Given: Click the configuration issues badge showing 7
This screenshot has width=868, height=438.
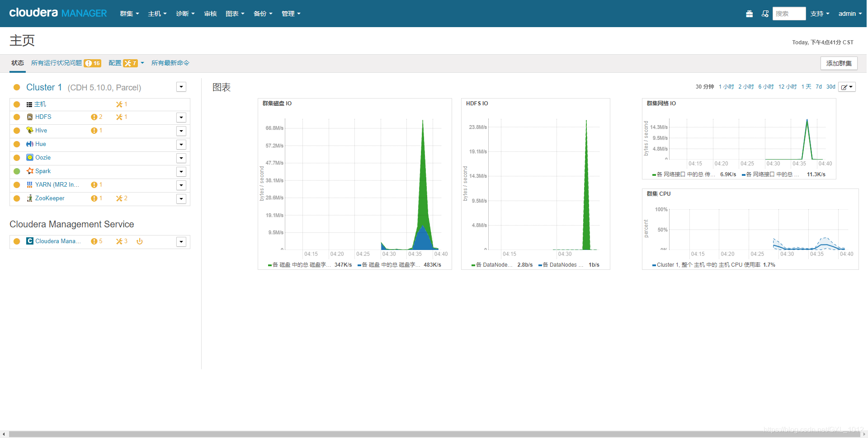Looking at the screenshot, I should click(130, 63).
